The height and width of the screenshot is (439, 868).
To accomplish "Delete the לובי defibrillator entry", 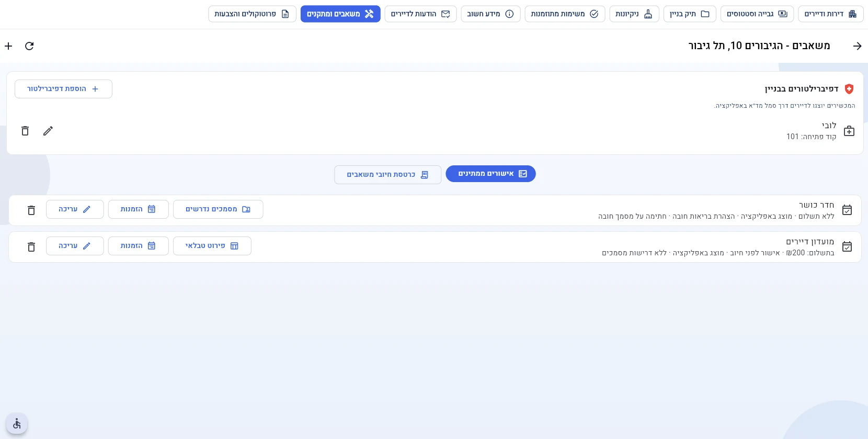I will tap(25, 131).
